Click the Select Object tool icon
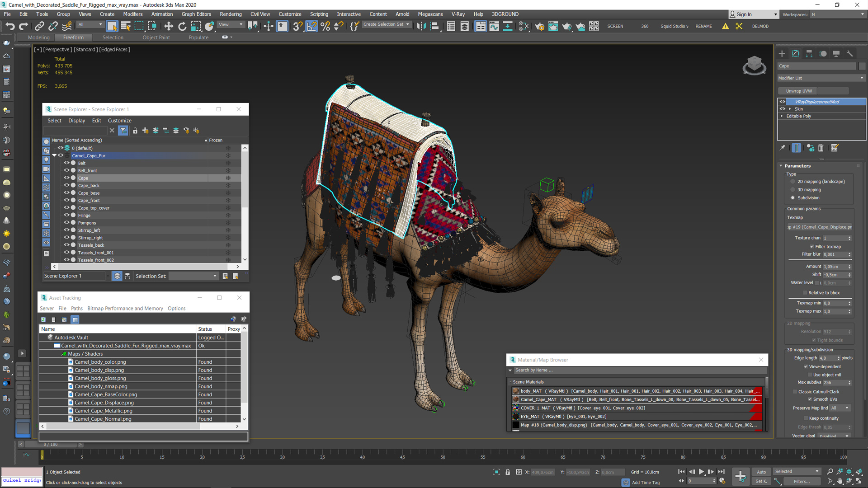The height and width of the screenshot is (488, 868). point(112,26)
